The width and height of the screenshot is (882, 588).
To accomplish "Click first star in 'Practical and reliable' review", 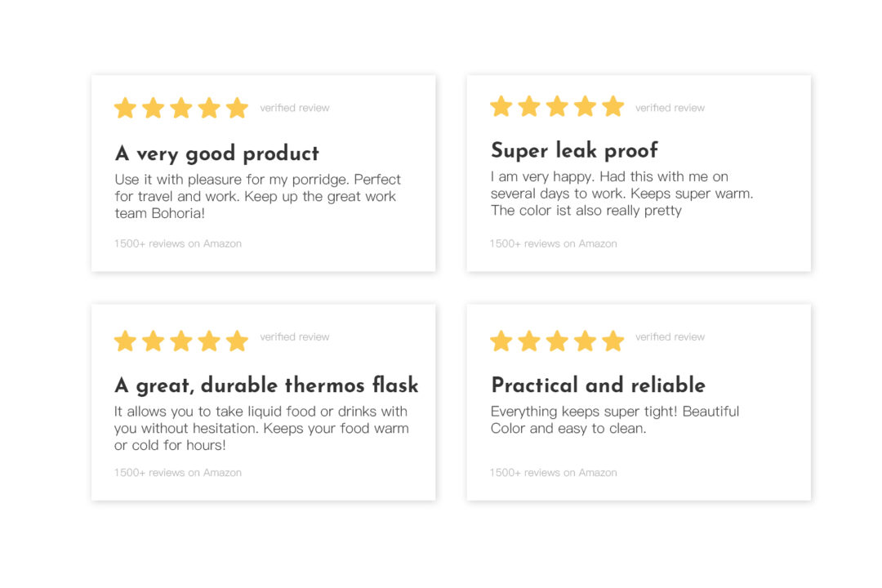I will [501, 341].
